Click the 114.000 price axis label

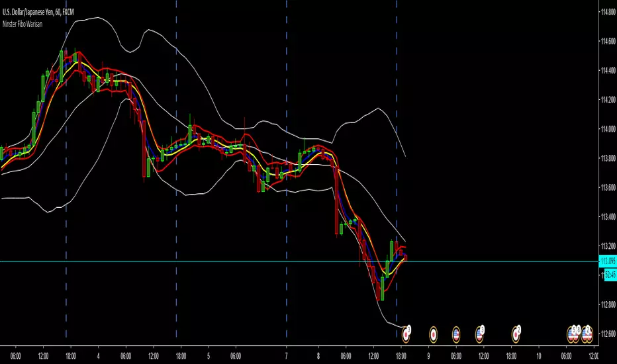point(608,129)
